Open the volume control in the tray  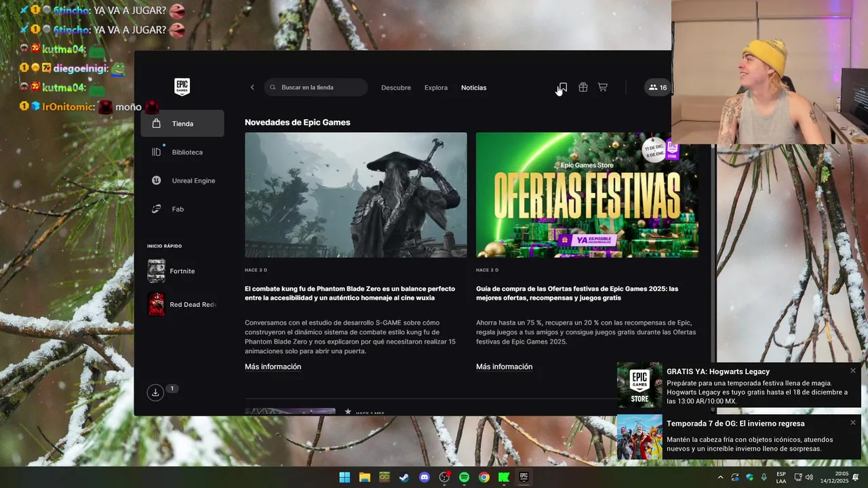coord(809,477)
